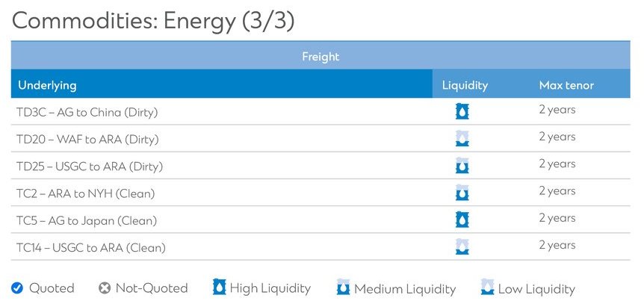Click the Medium Liquidity legend icon
The width and height of the screenshot is (644, 301).
click(x=343, y=288)
